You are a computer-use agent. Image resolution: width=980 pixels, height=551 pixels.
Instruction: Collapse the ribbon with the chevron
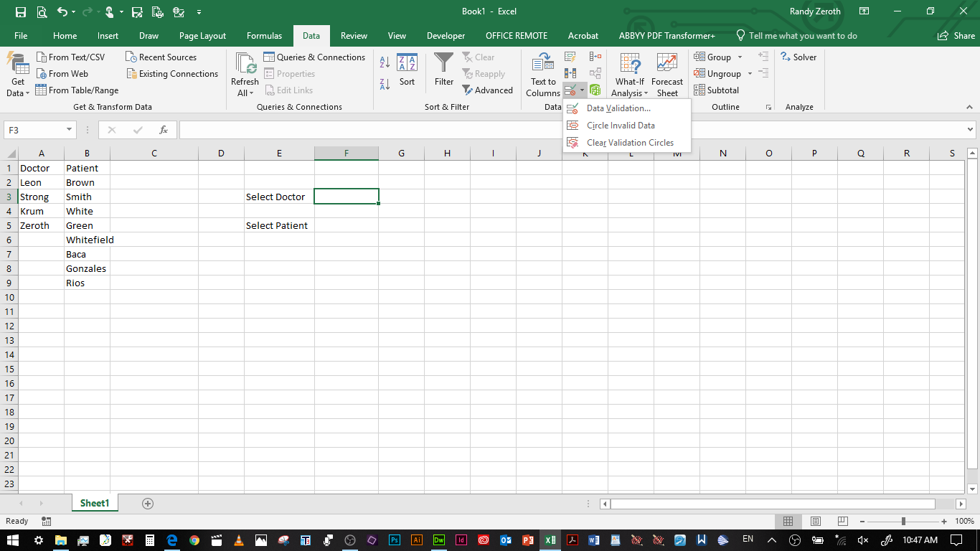pos(969,107)
